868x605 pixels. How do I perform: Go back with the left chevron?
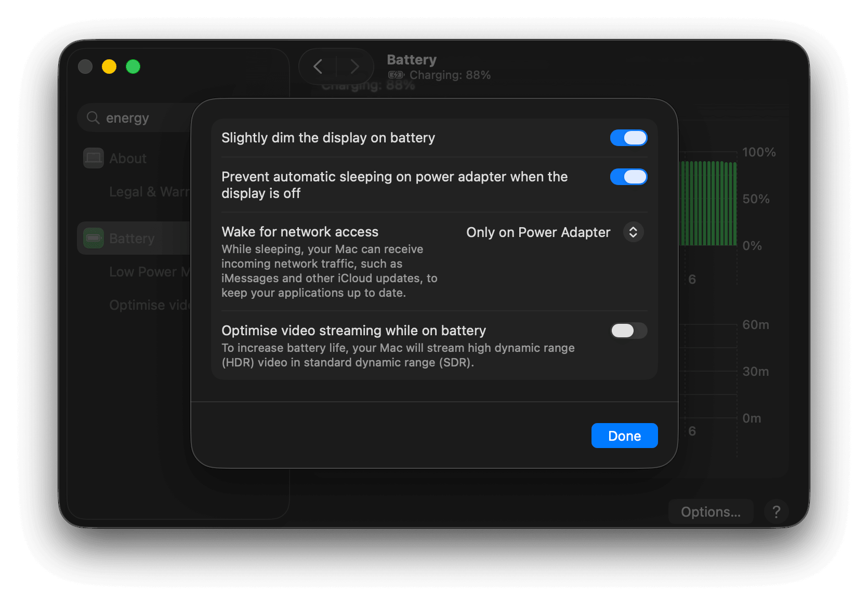pyautogui.click(x=318, y=67)
